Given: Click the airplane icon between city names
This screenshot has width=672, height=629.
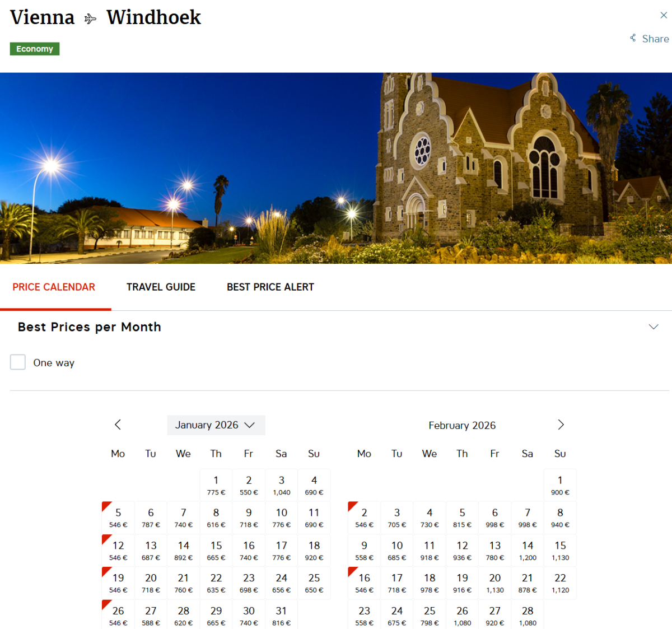Looking at the screenshot, I should pos(90,19).
